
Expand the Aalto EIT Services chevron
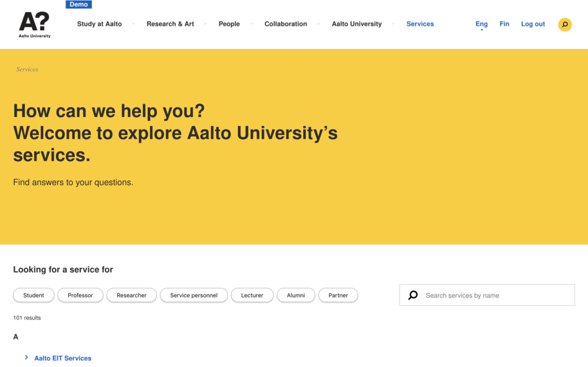coord(26,357)
